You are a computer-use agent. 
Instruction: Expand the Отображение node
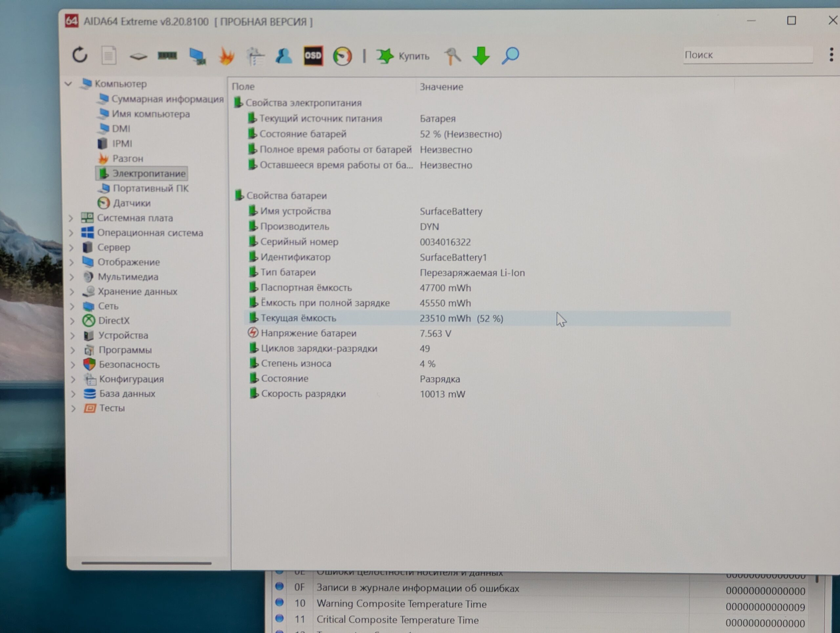[72, 262]
